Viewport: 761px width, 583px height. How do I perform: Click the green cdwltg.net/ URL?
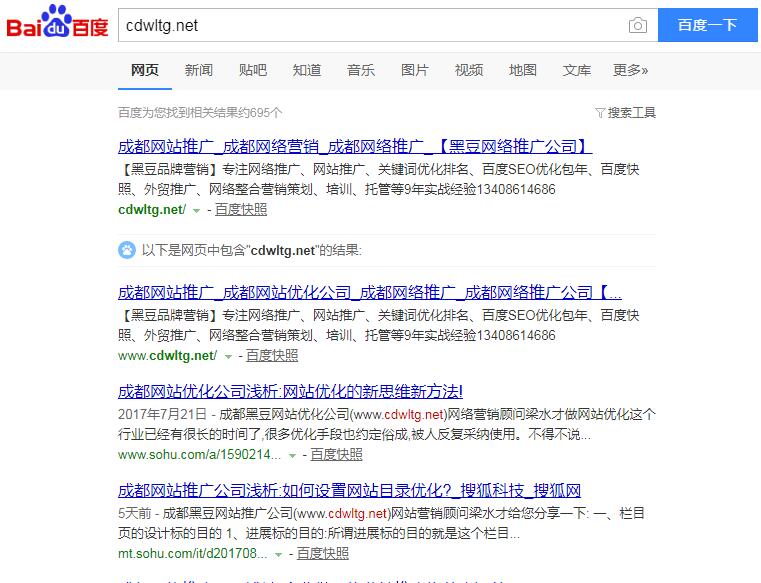point(152,210)
